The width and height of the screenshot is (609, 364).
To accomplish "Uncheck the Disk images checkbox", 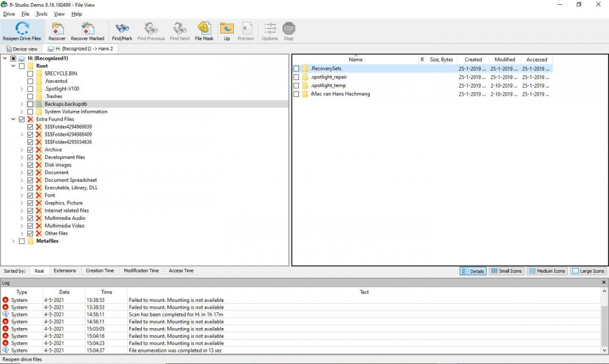I will pos(30,165).
